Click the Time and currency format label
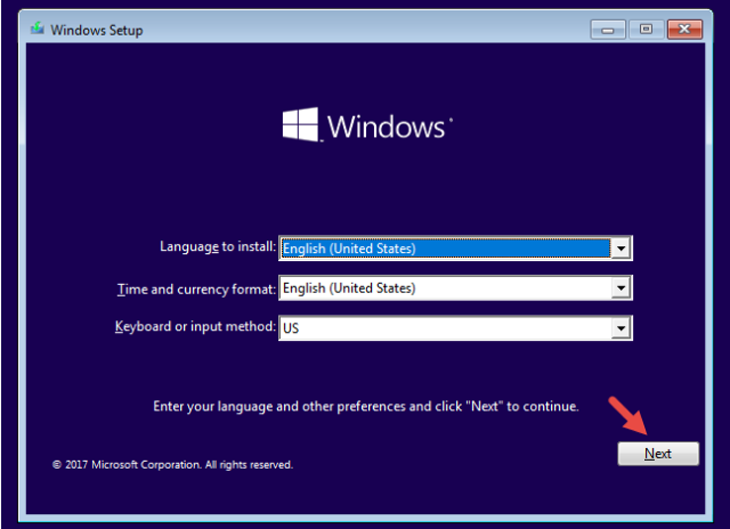730x529 pixels. [x=196, y=289]
